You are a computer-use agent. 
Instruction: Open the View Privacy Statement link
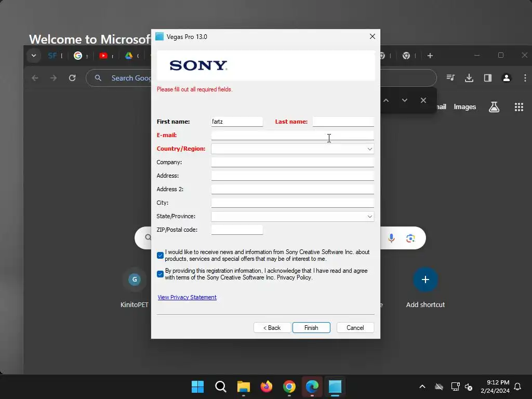(187, 297)
